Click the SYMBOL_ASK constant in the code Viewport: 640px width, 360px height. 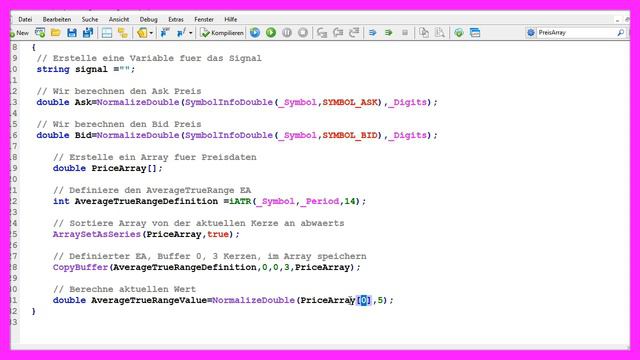[x=350, y=102]
